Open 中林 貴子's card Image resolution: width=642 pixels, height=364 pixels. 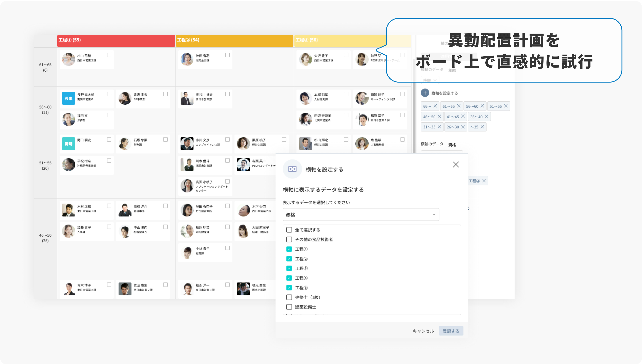[205, 253]
